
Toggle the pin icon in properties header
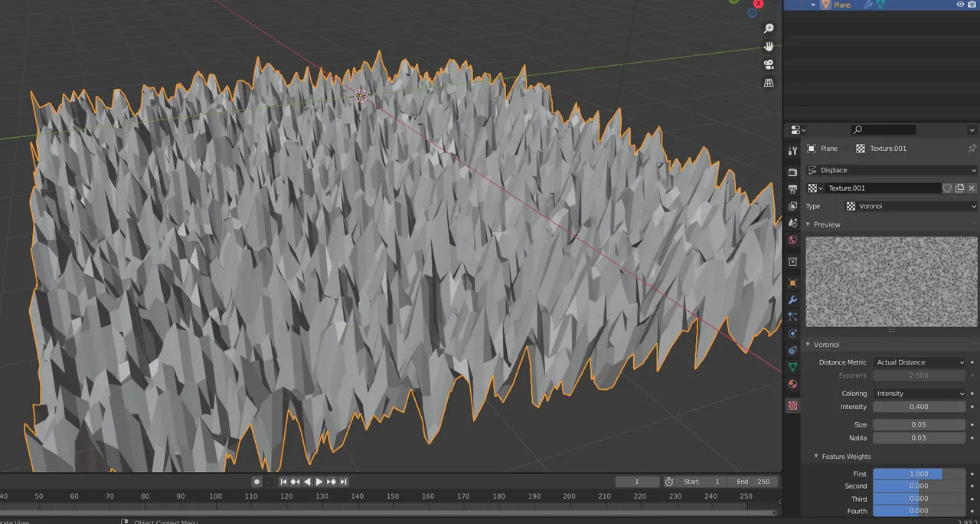(x=972, y=149)
